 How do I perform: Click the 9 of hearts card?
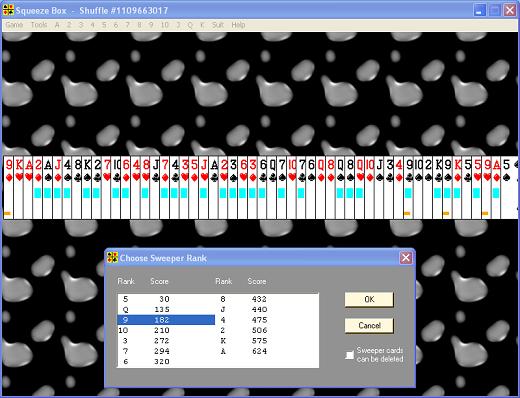coord(487,188)
